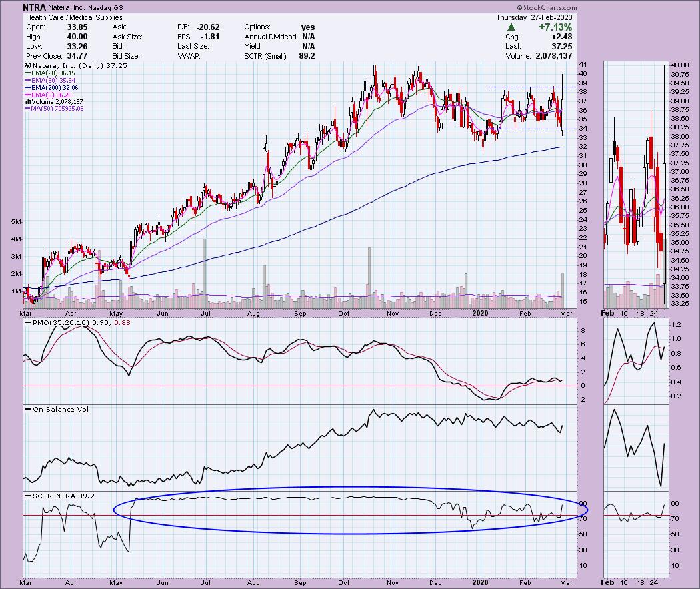
Task: Click the header Volume value 2,078,137
Action: [x=553, y=56]
